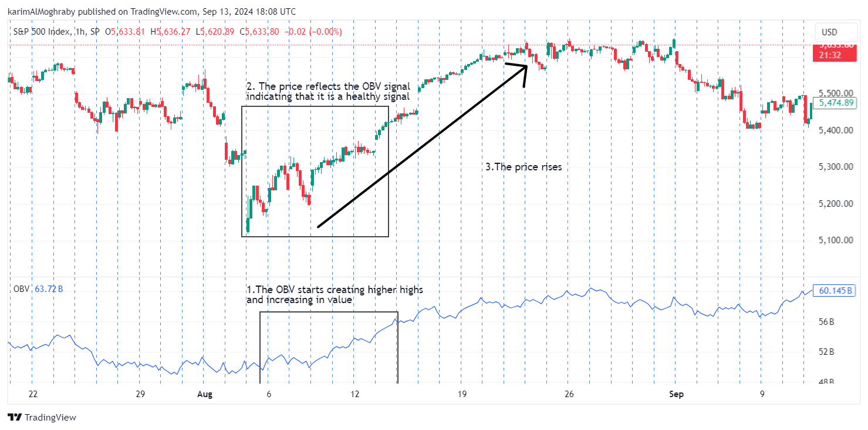Click the OBV legend value 63.72 B
Image resolution: width=868 pixels, height=430 pixels.
[48, 288]
